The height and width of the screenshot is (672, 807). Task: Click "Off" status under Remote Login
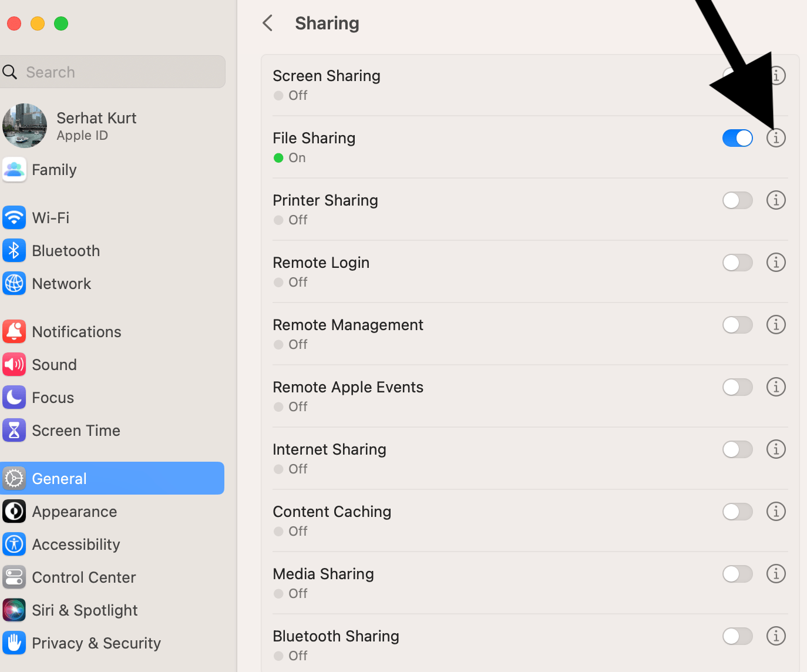298,283
